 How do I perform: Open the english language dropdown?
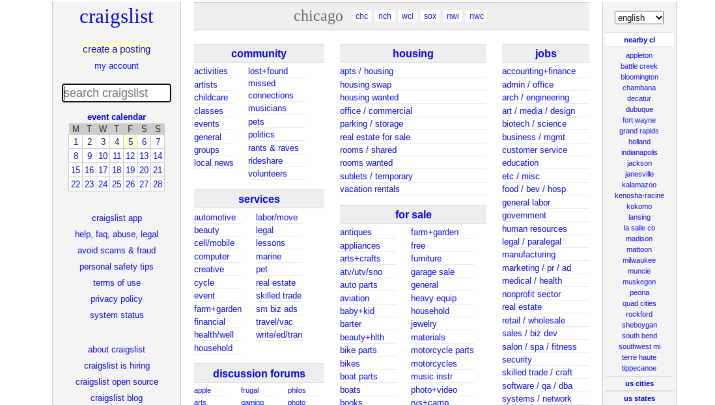pyautogui.click(x=639, y=18)
